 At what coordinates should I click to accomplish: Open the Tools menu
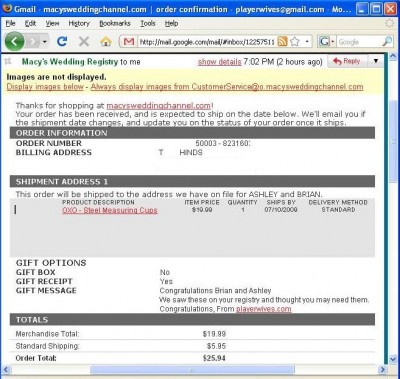[148, 23]
